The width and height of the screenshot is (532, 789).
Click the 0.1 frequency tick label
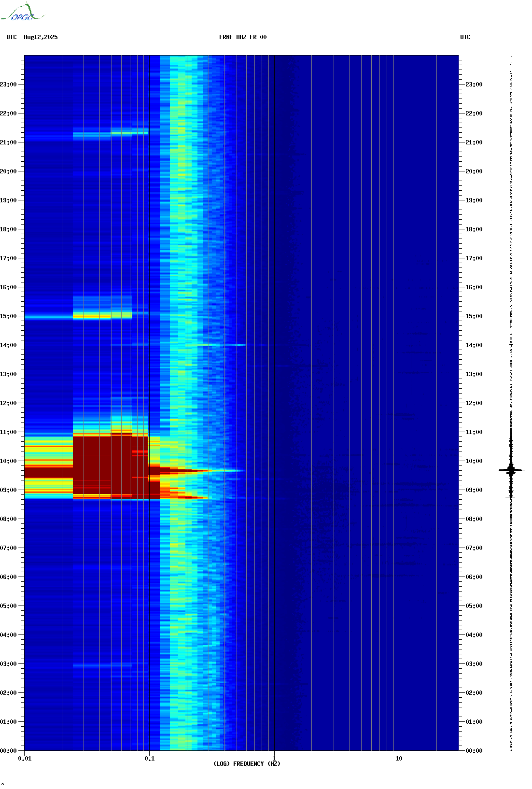(150, 759)
